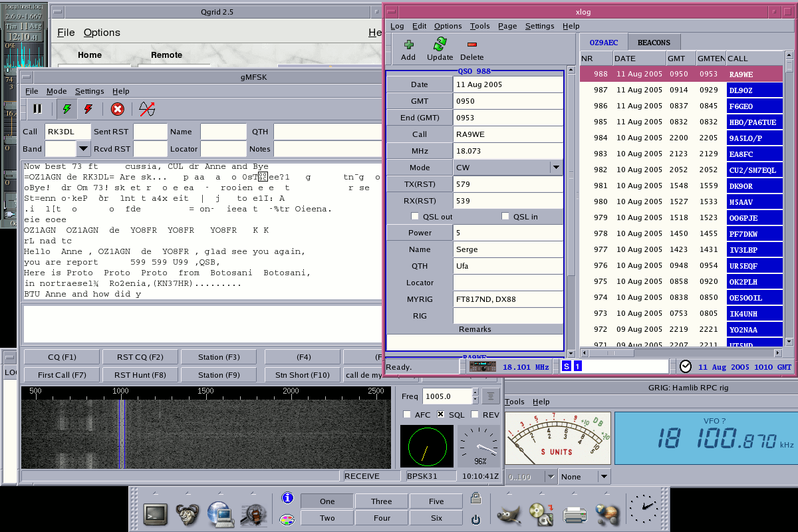The image size is (798, 532).
Task: Check the QSL out checkbox
Action: coord(416,217)
